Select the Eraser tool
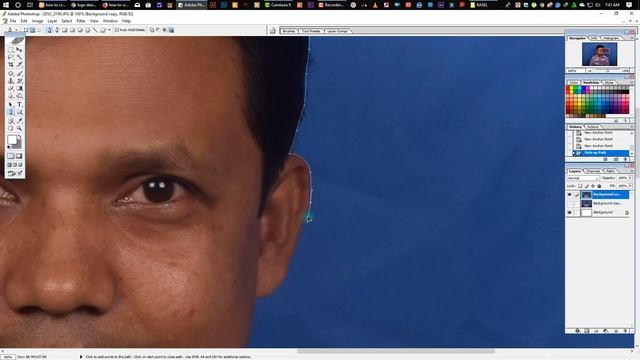This screenshot has height=360, width=640. [11, 88]
